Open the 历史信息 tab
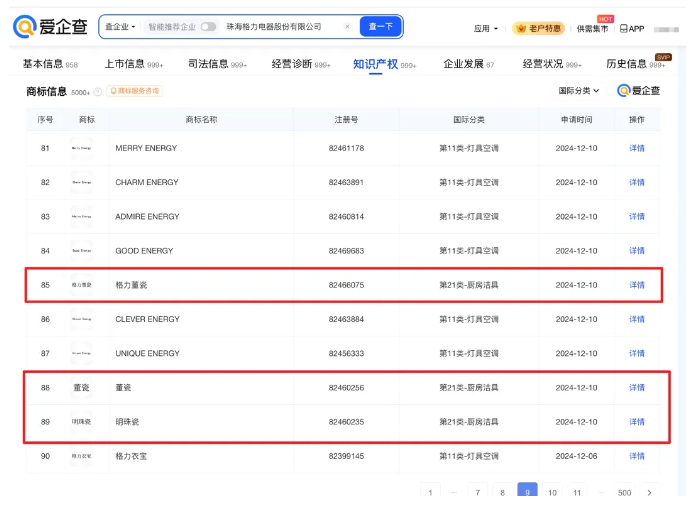Screen dimensions: 696x508 [636, 64]
